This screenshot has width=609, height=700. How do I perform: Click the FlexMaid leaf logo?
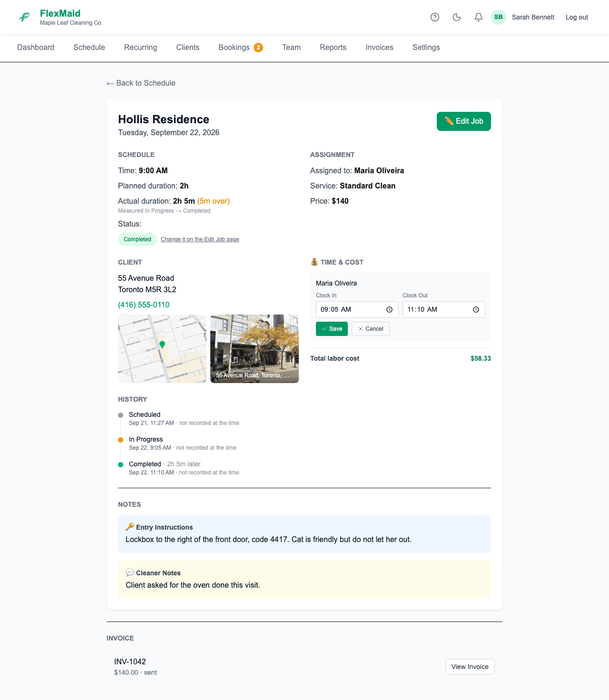click(25, 17)
